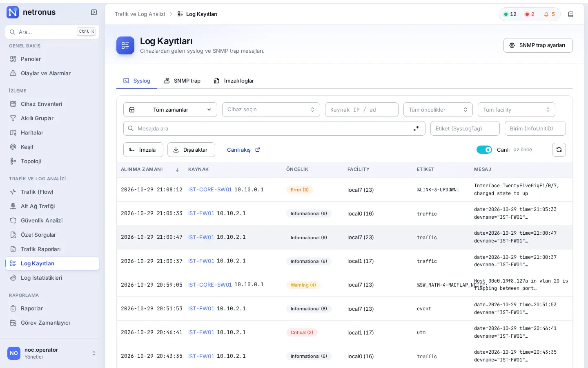Open Olaylar ve Alarmlar
The width and height of the screenshot is (588, 368).
point(52,73)
